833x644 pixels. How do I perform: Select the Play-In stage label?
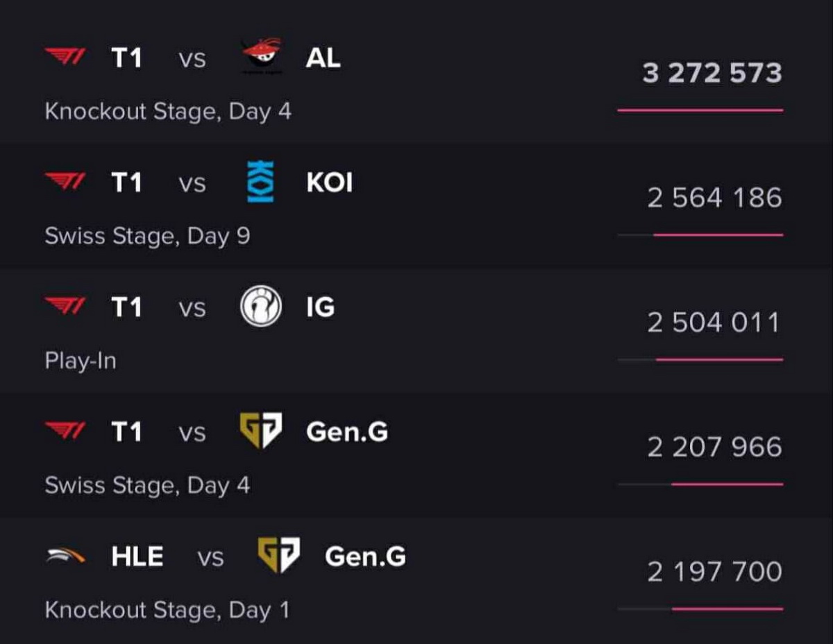click(80, 361)
